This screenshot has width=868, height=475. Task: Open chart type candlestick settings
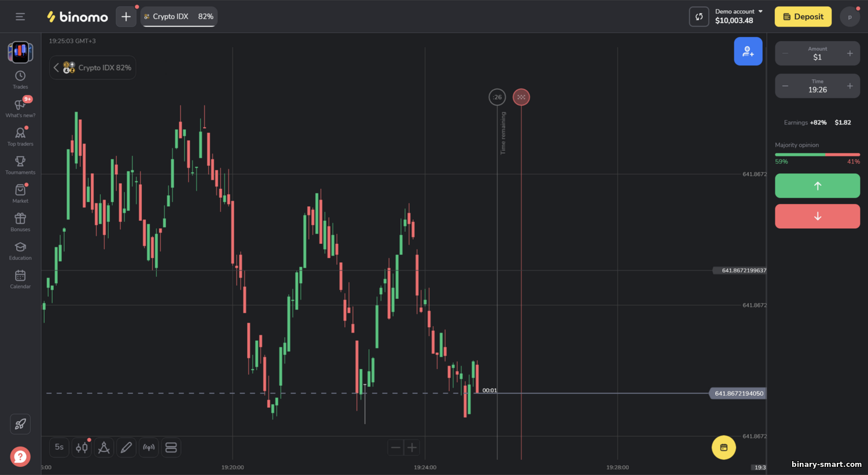[x=82, y=447]
